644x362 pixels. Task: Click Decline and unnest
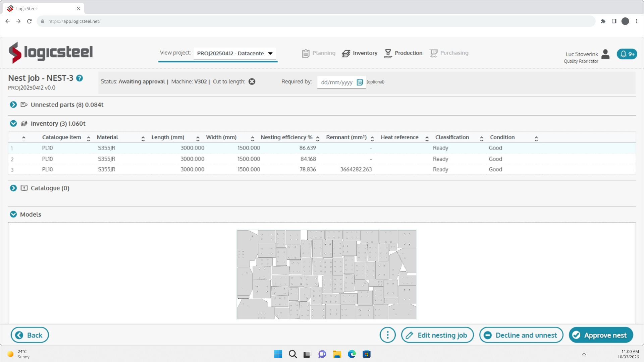point(521,335)
